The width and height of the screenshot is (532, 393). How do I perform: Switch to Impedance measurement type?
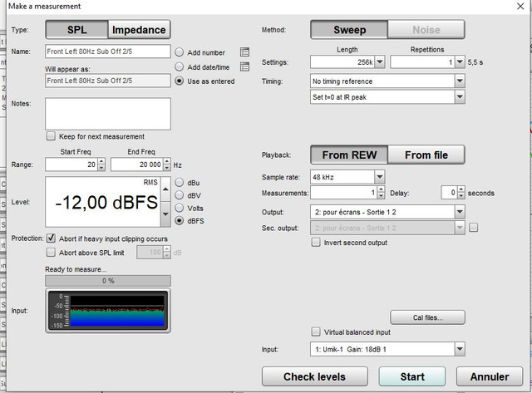tap(139, 30)
